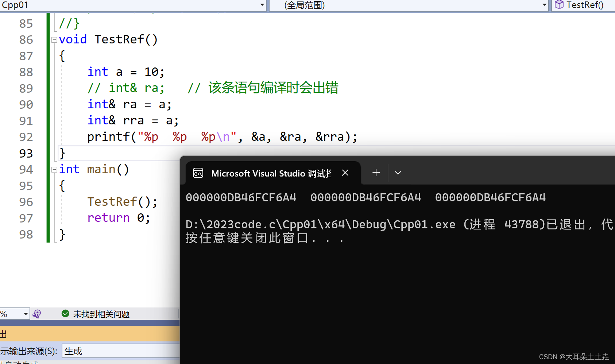Collapse the TestRef function outline toggle
Screen dimensions: 615x364
(54, 40)
